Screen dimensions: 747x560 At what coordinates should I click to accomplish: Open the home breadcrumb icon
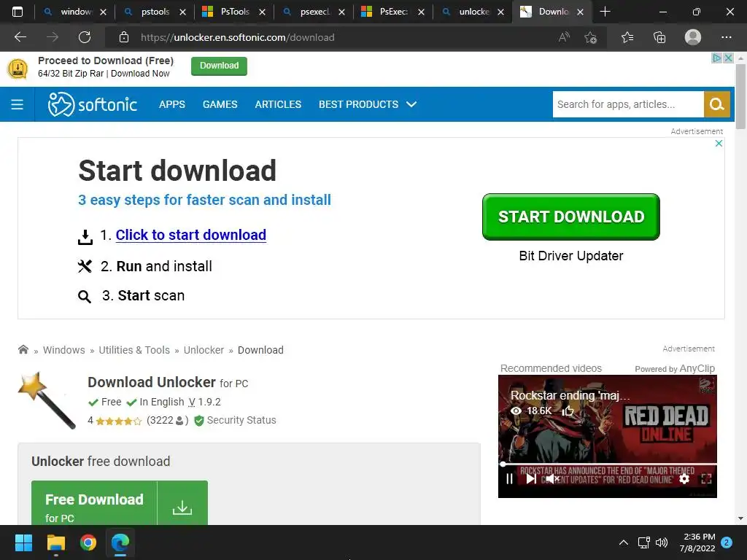(23, 349)
